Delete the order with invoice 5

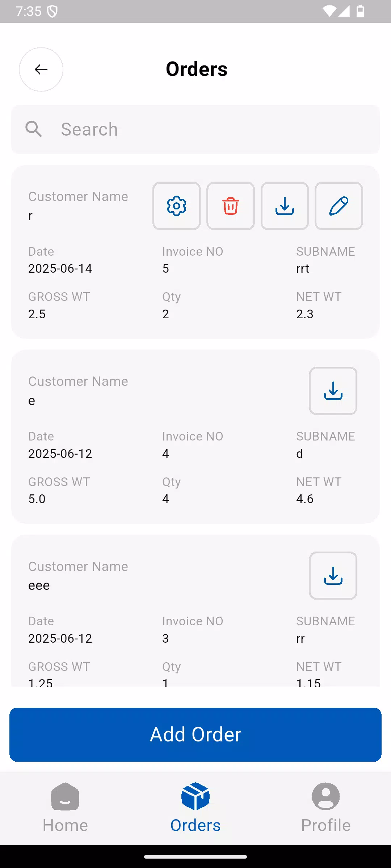point(231,206)
